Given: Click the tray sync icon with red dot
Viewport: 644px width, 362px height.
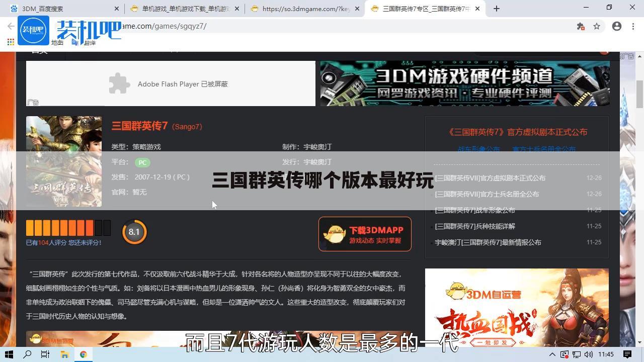Looking at the screenshot, I should pos(565,354).
